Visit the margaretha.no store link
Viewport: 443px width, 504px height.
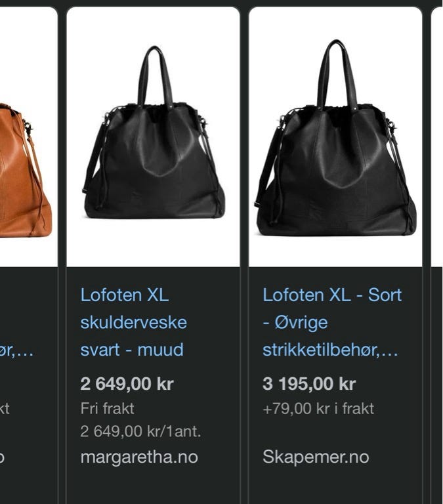point(139,457)
